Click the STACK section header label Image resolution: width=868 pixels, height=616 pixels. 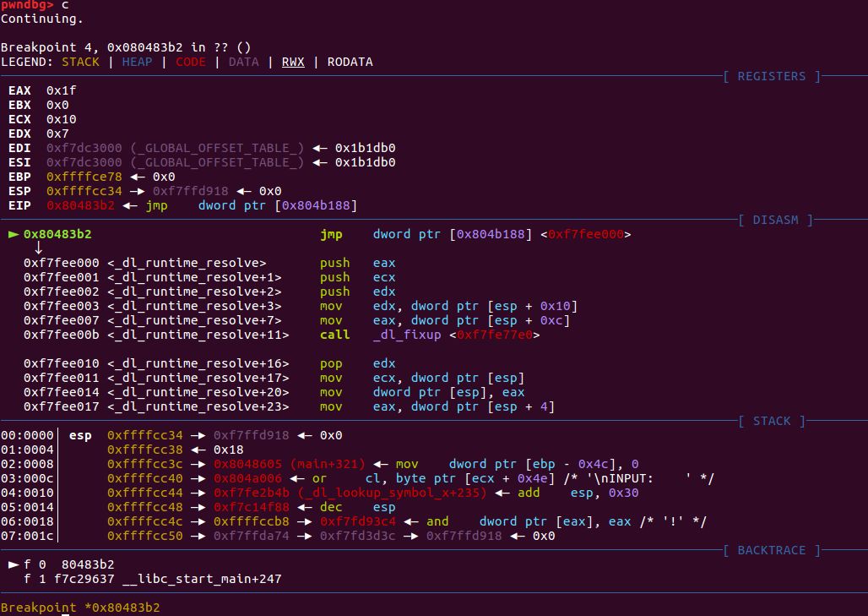(x=771, y=421)
